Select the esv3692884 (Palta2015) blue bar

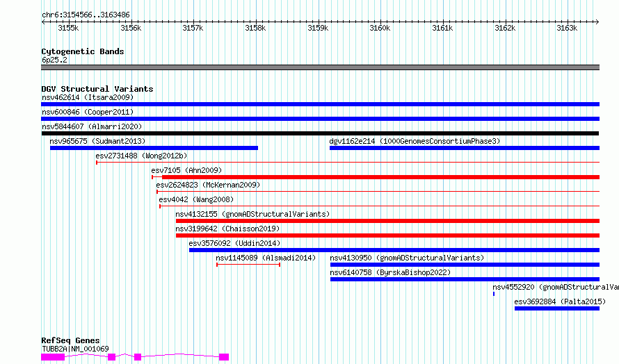coord(557,308)
